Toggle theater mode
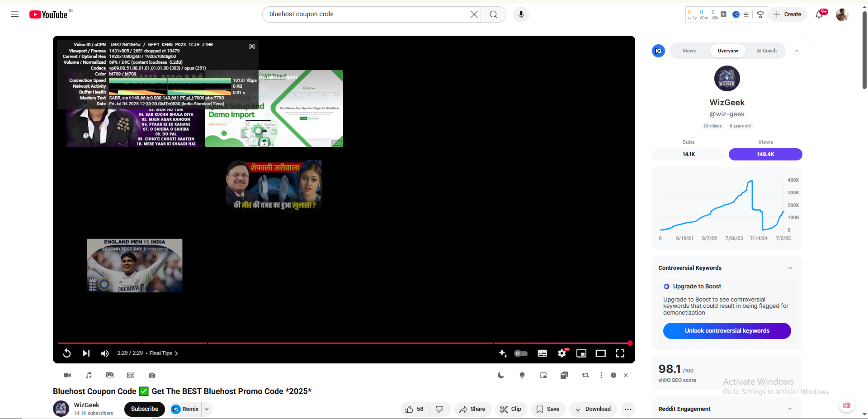Screen dimensions: 868x419 pyautogui.click(x=601, y=353)
